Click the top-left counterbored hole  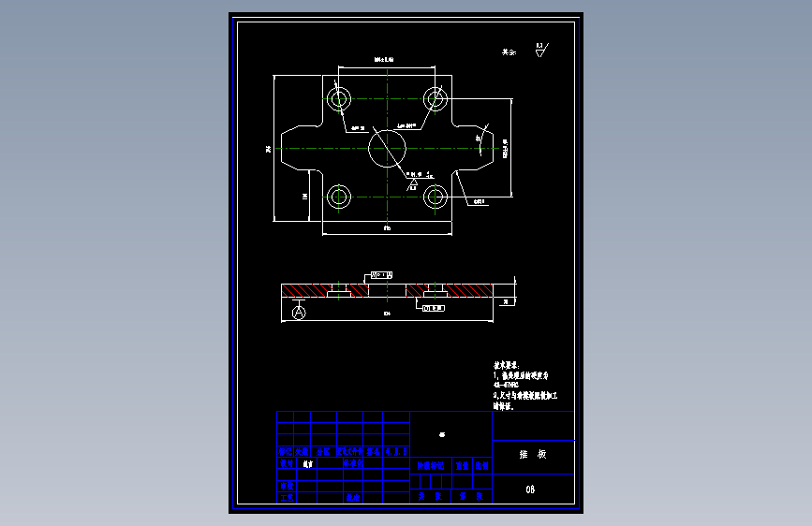339,98
